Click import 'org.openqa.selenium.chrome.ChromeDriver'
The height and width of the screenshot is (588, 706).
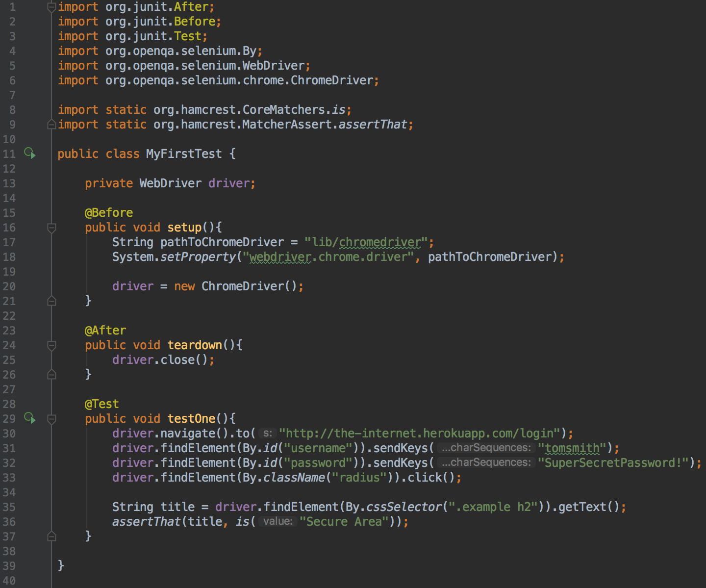[x=239, y=80]
